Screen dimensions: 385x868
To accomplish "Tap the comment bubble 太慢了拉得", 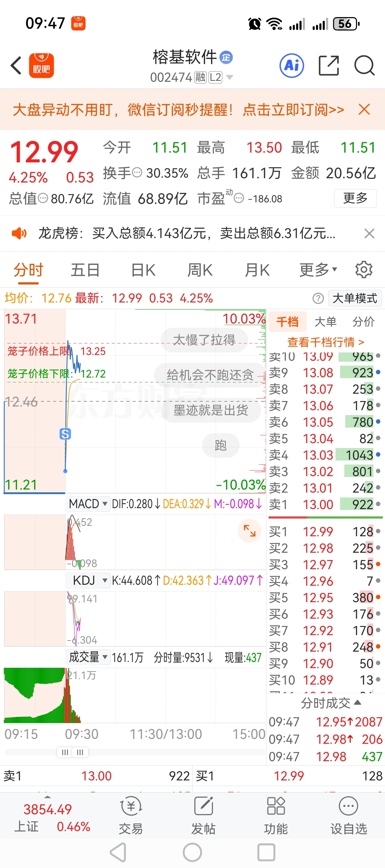I will tap(204, 340).
